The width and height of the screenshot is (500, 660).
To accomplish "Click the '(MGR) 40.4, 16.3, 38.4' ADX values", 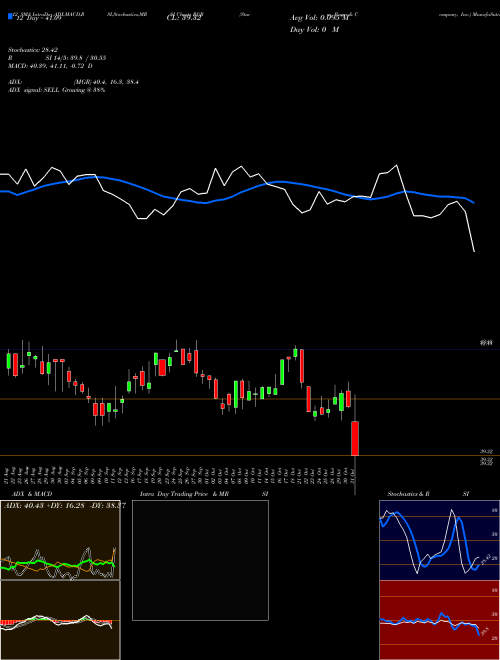I will click(x=106, y=82).
